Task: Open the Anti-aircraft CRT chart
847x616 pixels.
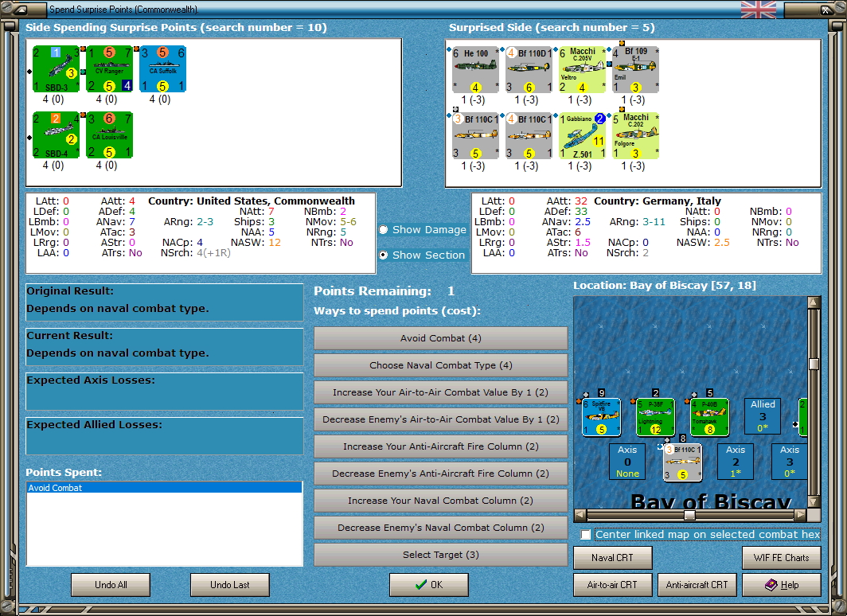Action: [x=697, y=585]
